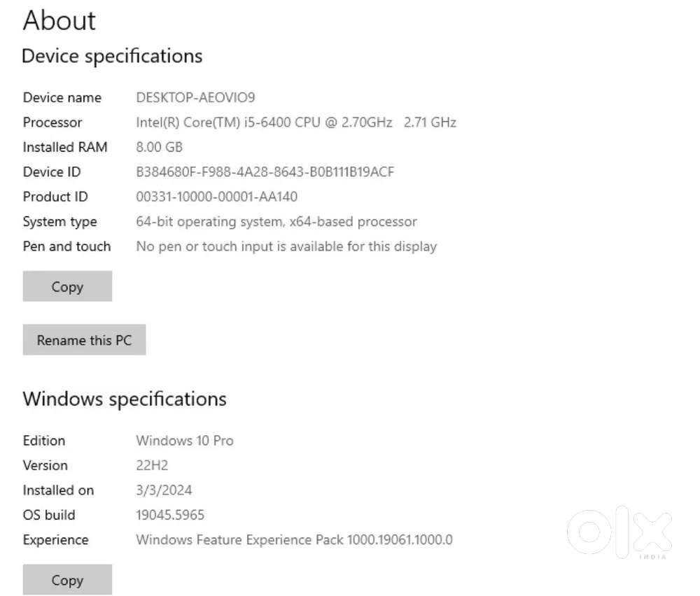This screenshot has width=700, height=596.
Task: Click the 'System type' label
Action: point(59,222)
